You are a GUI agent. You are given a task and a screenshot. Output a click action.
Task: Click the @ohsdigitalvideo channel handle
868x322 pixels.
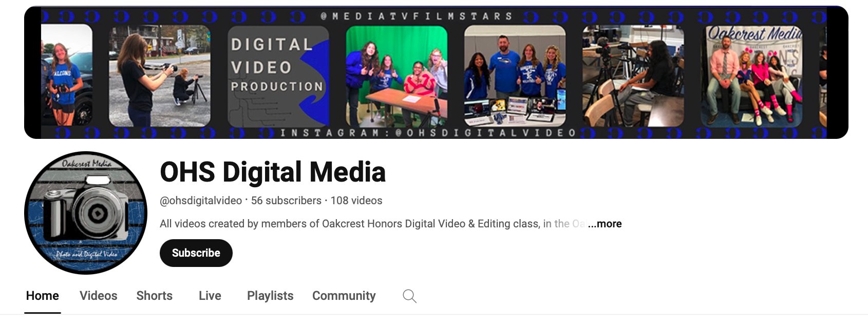point(201,201)
